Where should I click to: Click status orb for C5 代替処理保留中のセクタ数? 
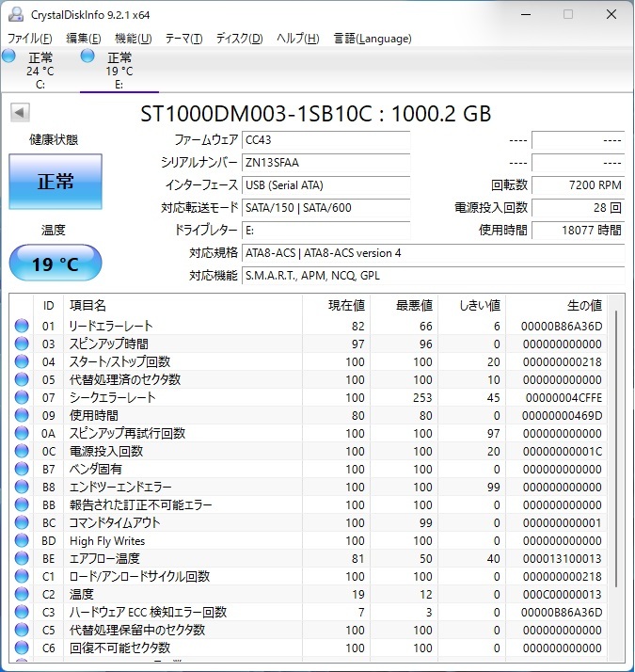point(22,630)
